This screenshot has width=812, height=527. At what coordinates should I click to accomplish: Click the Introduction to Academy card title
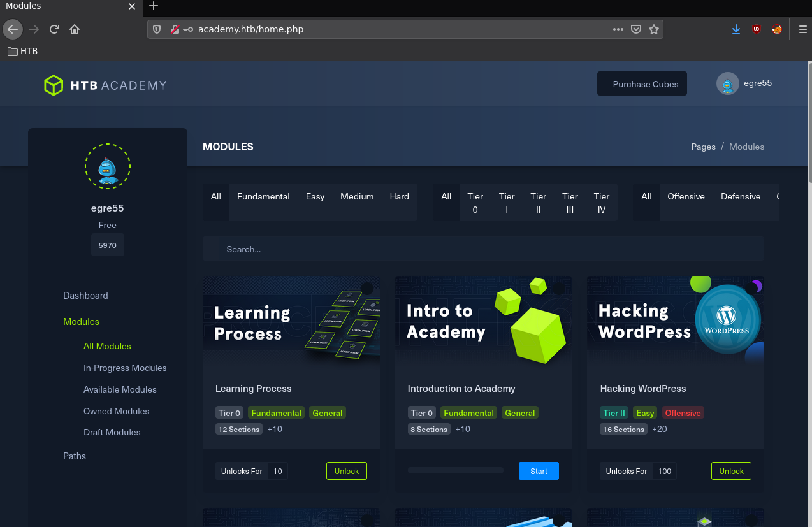461,389
